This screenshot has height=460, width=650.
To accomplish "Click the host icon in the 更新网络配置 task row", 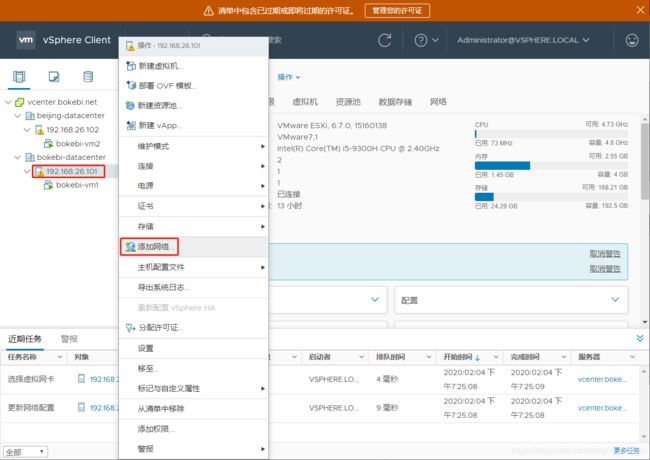I will (x=82, y=407).
